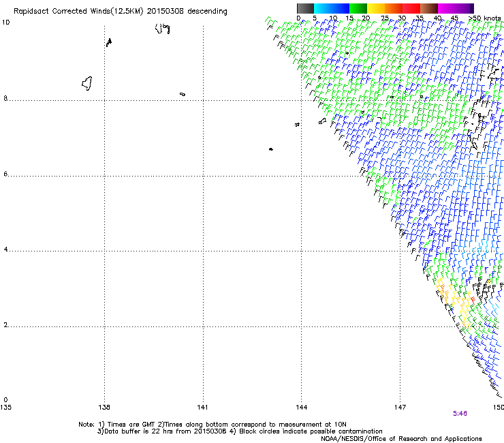
Task: Click the '>50 knots' legend label
Action: [484, 18]
